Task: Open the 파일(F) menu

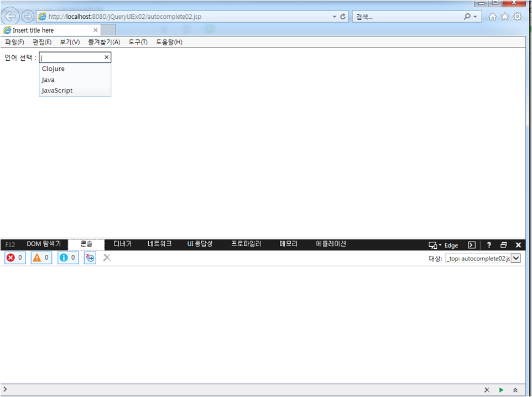Action: point(14,42)
